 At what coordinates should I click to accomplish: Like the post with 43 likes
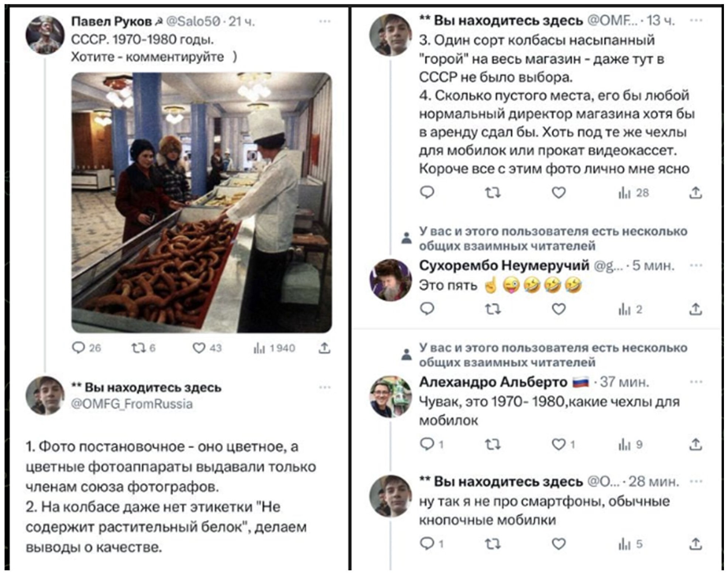[x=199, y=348]
